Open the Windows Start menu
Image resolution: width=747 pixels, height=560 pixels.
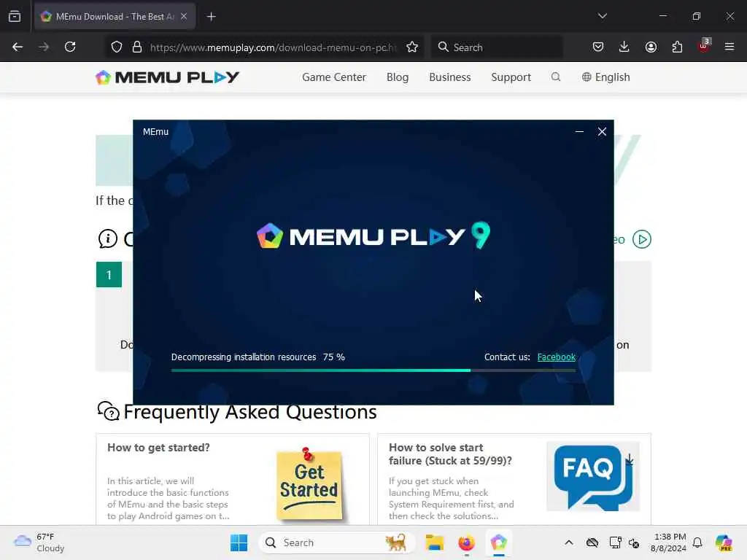tap(239, 542)
